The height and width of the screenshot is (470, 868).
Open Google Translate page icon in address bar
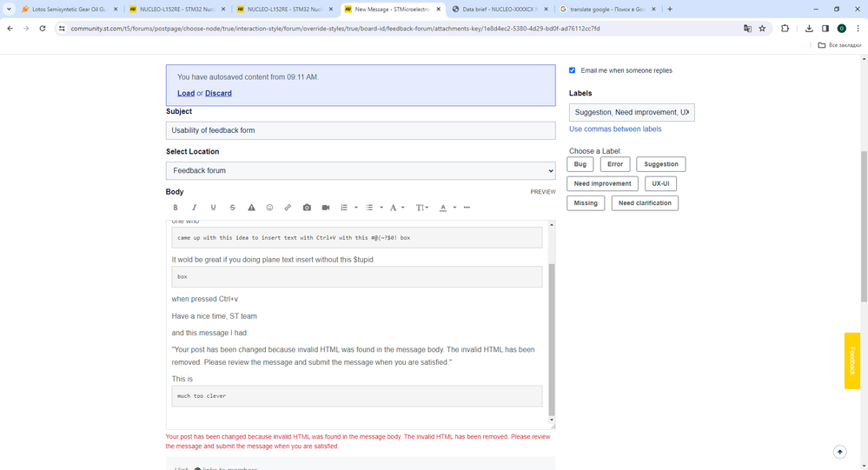pos(747,28)
